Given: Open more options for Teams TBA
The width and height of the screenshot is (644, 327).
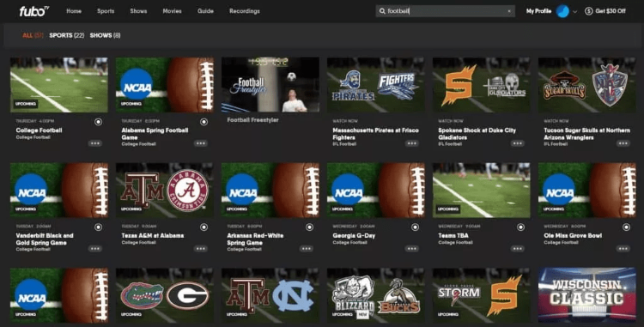Looking at the screenshot, I should tap(517, 248).
